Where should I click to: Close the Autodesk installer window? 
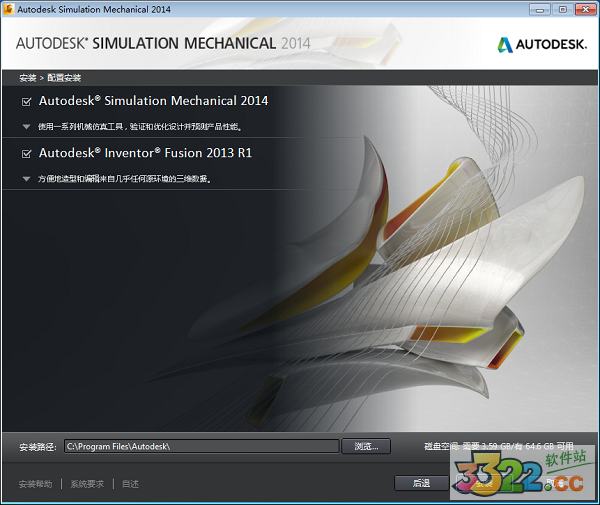click(x=585, y=10)
